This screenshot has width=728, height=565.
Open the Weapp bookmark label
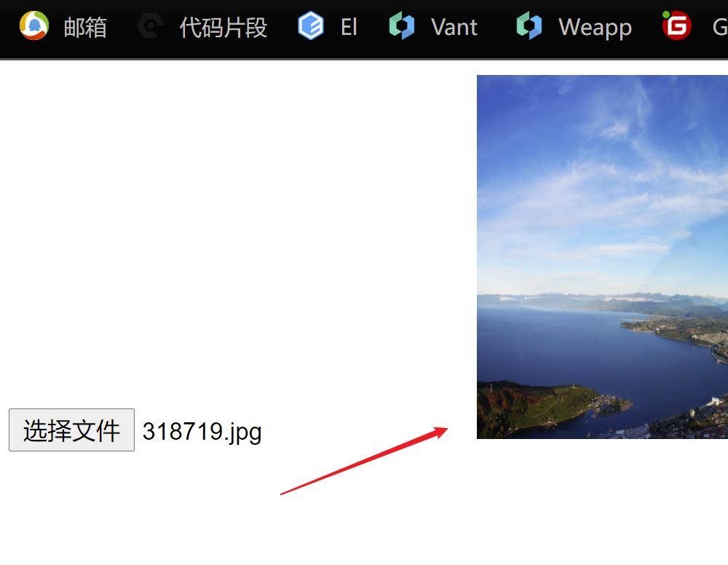tap(596, 28)
